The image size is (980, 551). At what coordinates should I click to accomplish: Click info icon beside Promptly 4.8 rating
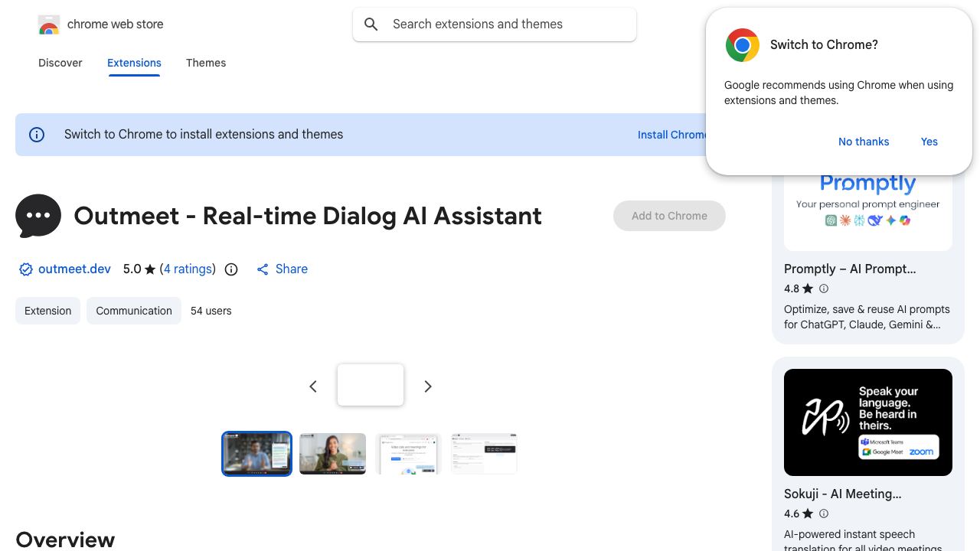coord(824,289)
